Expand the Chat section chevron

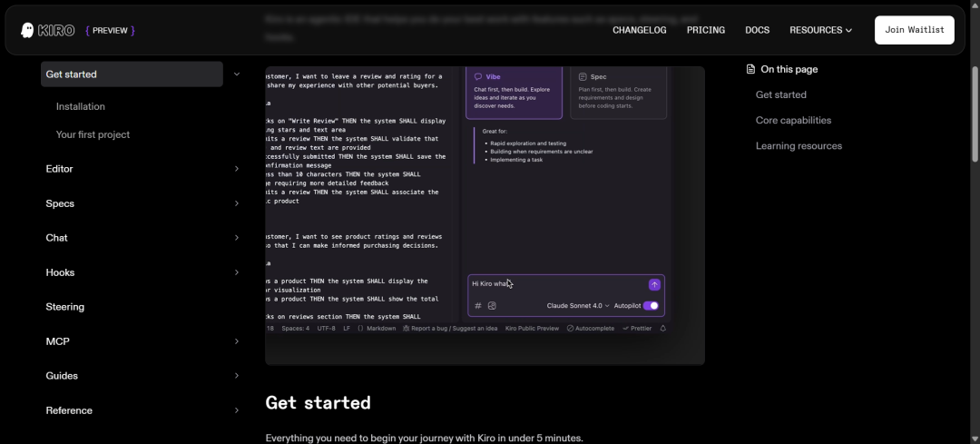tap(236, 238)
